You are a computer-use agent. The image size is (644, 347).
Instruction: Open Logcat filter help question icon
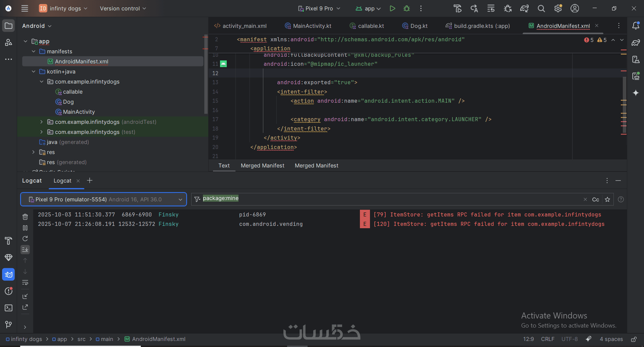[621, 199]
